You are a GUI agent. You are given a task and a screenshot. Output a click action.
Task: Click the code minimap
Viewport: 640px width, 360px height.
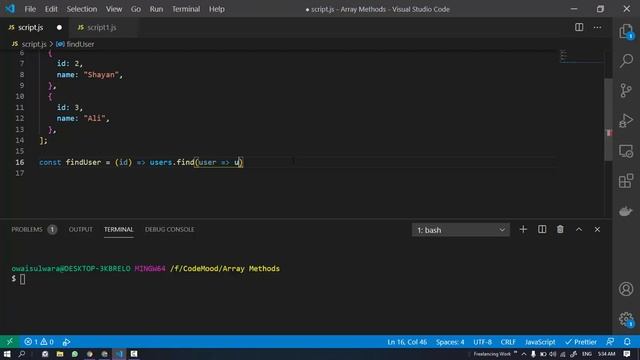point(582,56)
